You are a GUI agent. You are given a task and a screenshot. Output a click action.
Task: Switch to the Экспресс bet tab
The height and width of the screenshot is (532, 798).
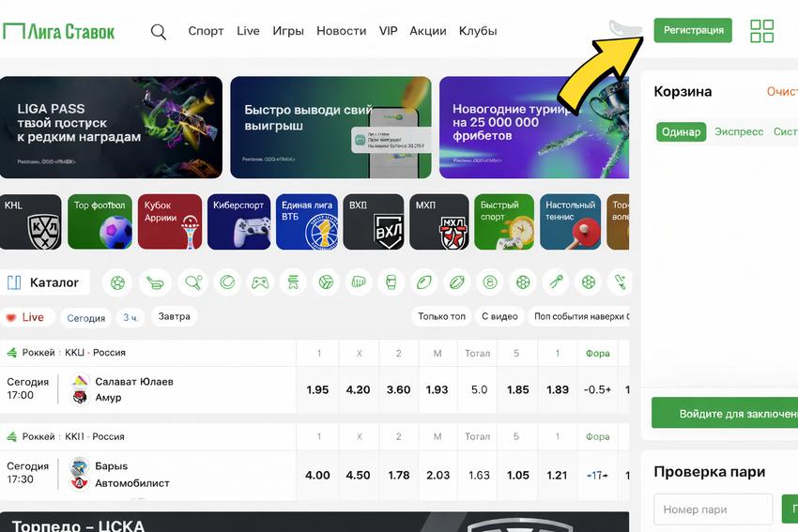pos(739,131)
